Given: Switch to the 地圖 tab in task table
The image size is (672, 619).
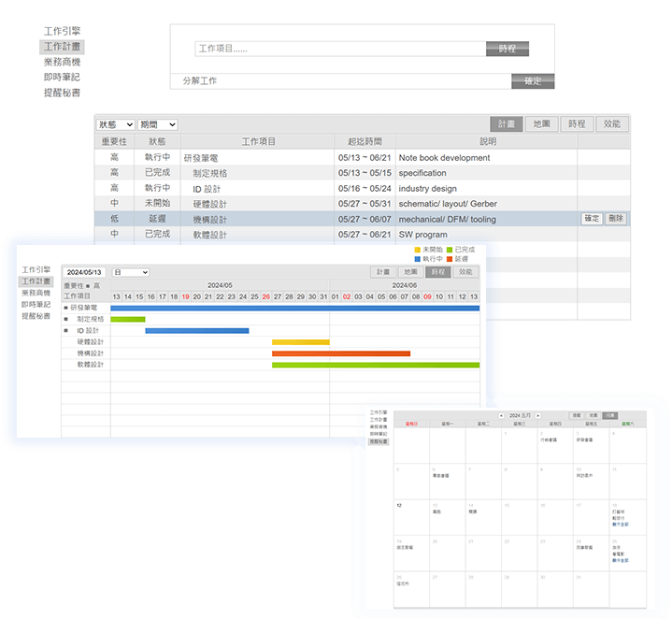Looking at the screenshot, I should tap(541, 123).
